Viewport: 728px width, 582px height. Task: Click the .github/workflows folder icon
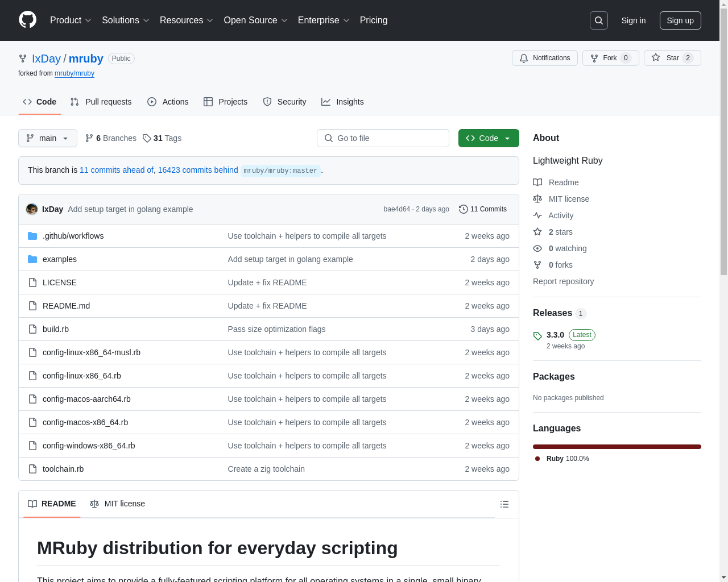(32, 236)
